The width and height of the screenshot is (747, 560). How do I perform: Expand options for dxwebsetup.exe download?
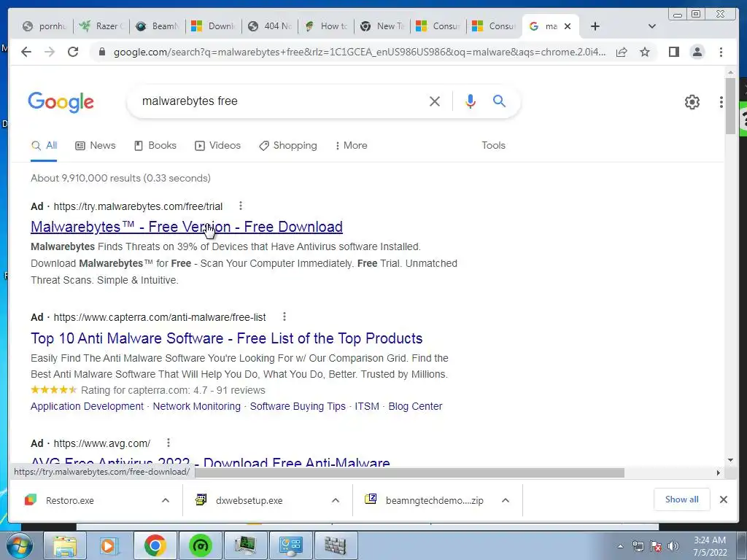[x=336, y=500]
